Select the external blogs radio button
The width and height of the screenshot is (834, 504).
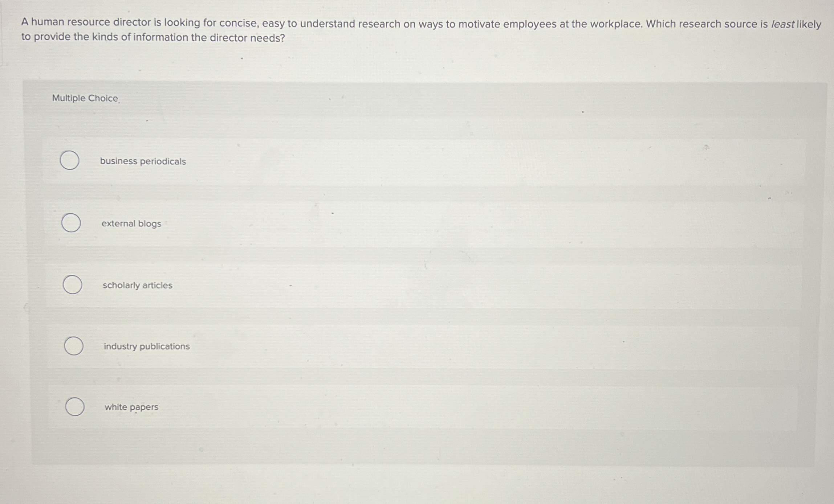72,223
